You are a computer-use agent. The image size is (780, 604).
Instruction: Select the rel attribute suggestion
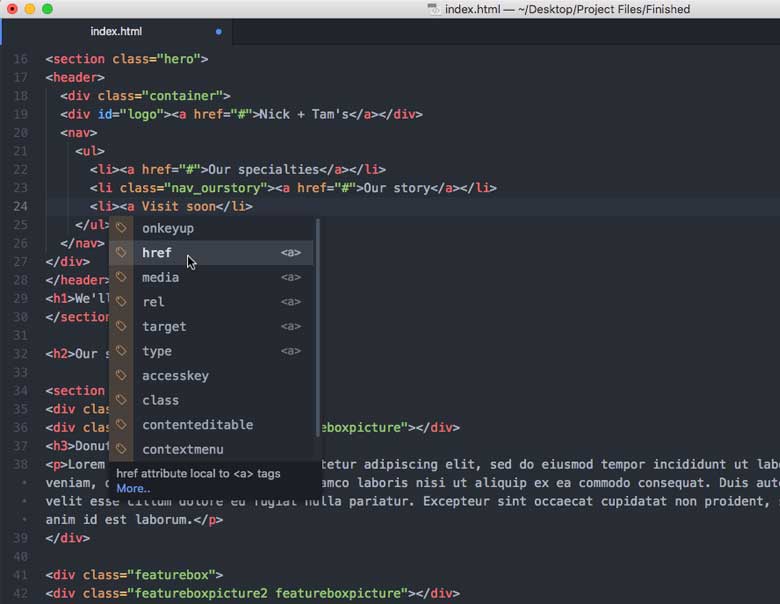click(211, 302)
